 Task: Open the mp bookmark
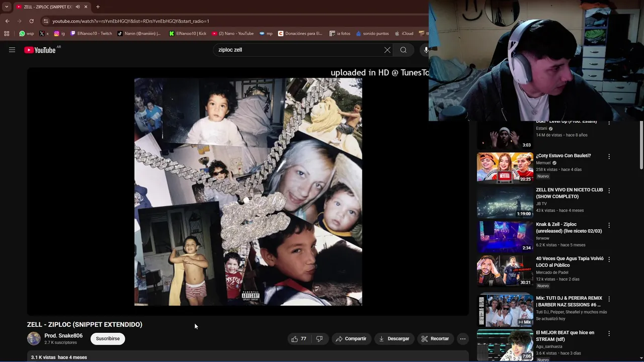tap(266, 34)
